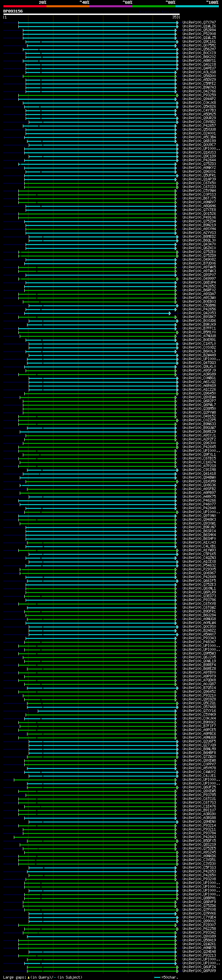222x980 pixels.
Task: Select the UniRef100_C4JJE1 label
Action: click(x=199, y=776)
